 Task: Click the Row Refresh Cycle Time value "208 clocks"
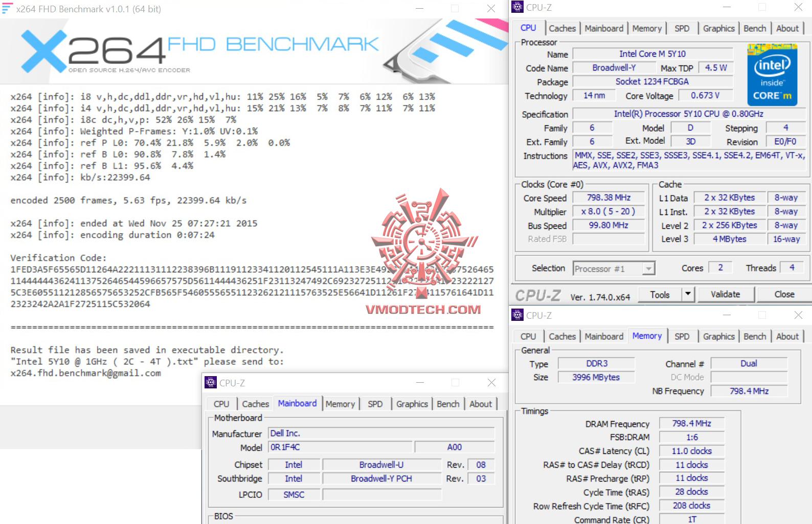tap(692, 506)
